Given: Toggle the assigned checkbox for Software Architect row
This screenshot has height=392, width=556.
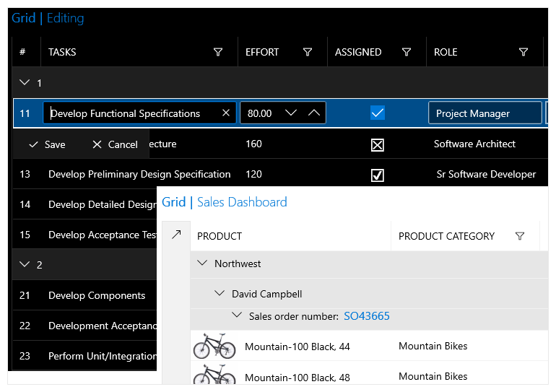Looking at the screenshot, I should 377,144.
